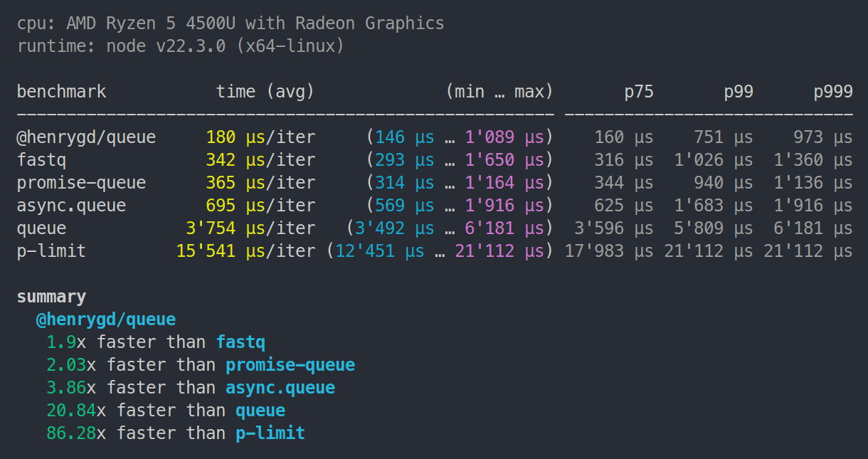Select the async.queue benchmark row label
The height and width of the screenshot is (459, 868).
point(71,206)
